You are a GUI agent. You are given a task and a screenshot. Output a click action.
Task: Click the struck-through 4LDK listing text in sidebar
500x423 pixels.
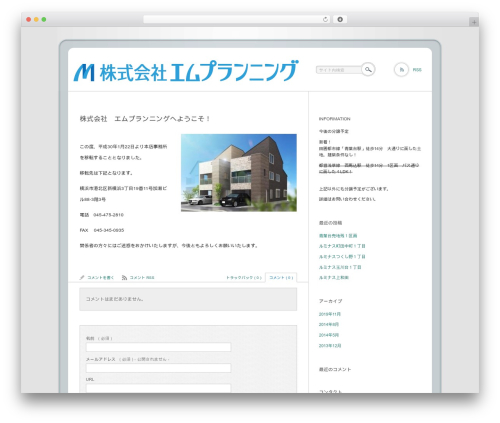click(369, 168)
